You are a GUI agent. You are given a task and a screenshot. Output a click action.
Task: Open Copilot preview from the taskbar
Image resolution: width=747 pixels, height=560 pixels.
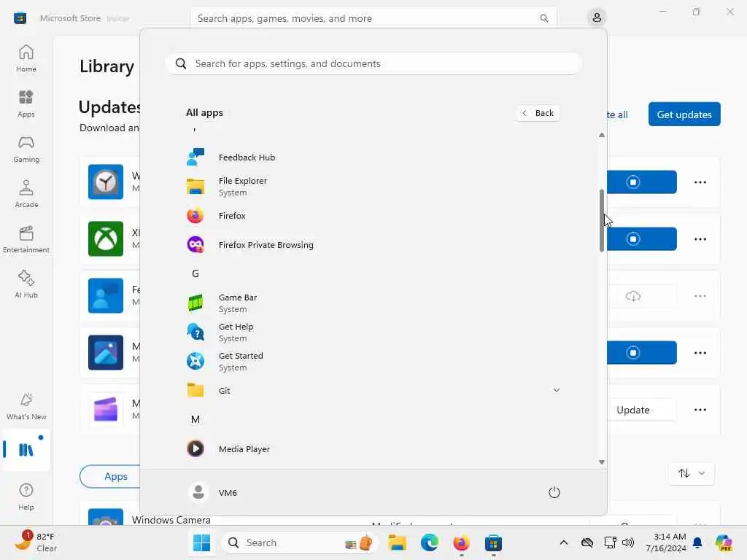tap(724, 542)
